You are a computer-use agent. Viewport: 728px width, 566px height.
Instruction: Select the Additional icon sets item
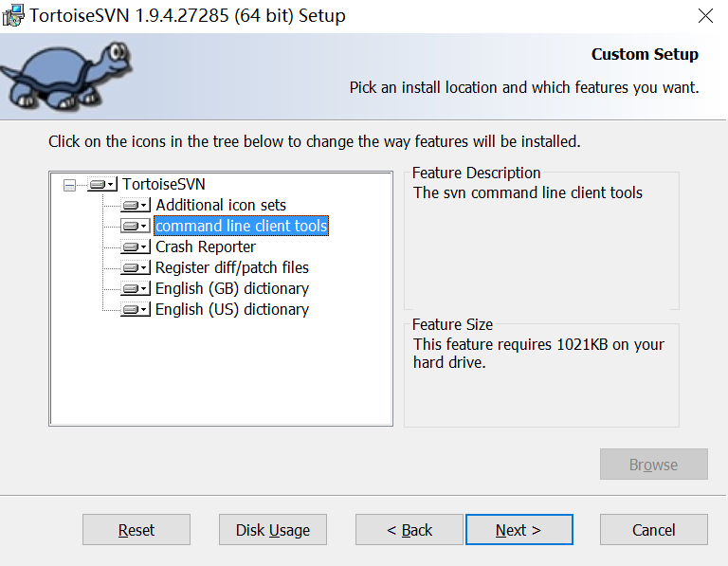(x=221, y=205)
